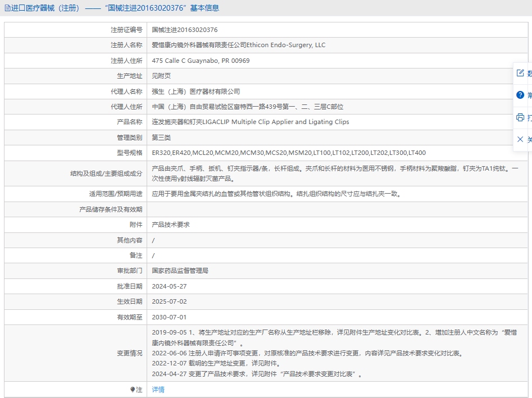This screenshot has width=532, height=398.
Task: Click the lightbulb icon next to 注
Action: [132, 390]
